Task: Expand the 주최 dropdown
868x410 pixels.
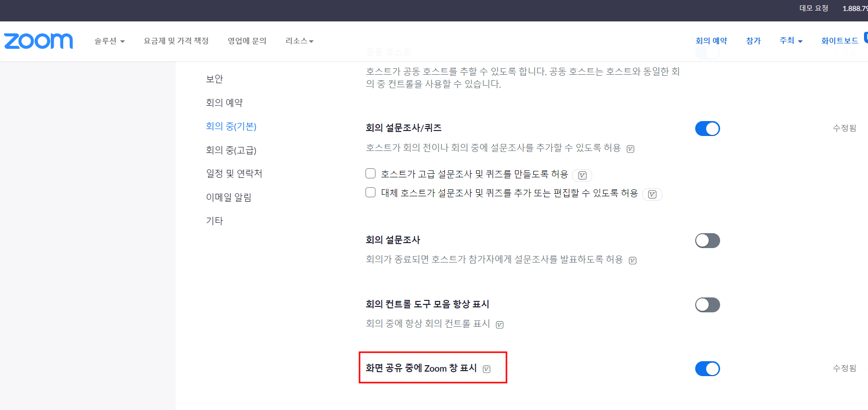Action: (791, 41)
